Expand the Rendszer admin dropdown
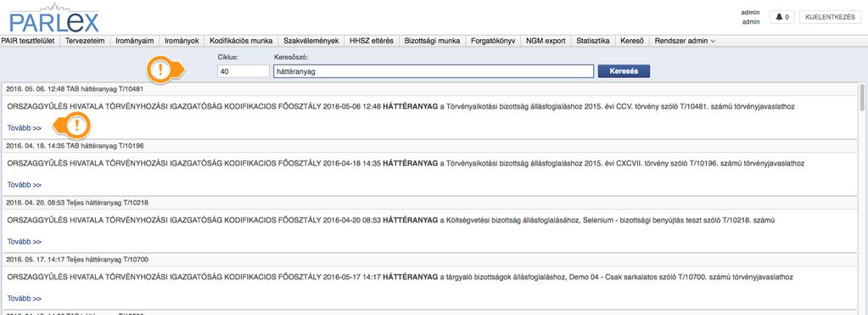 click(x=685, y=41)
